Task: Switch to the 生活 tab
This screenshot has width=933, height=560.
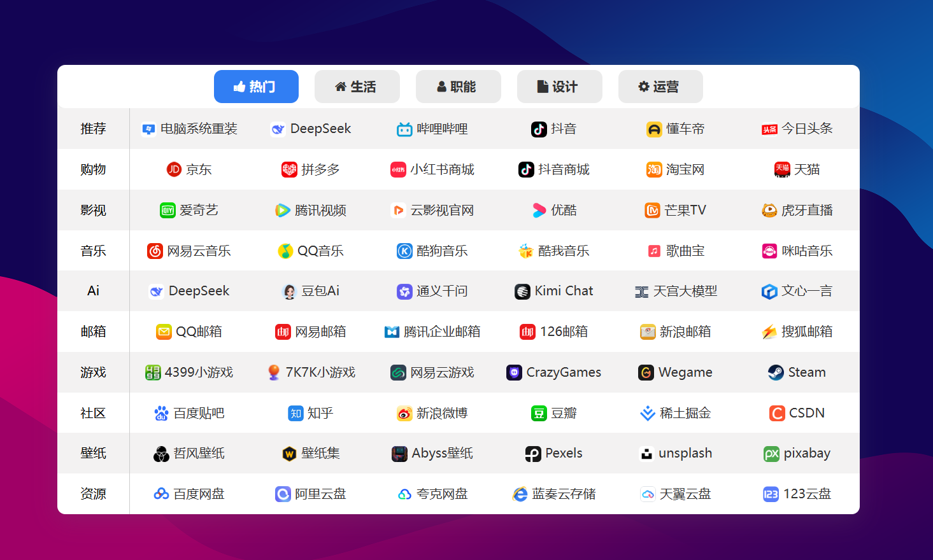Action: click(357, 87)
